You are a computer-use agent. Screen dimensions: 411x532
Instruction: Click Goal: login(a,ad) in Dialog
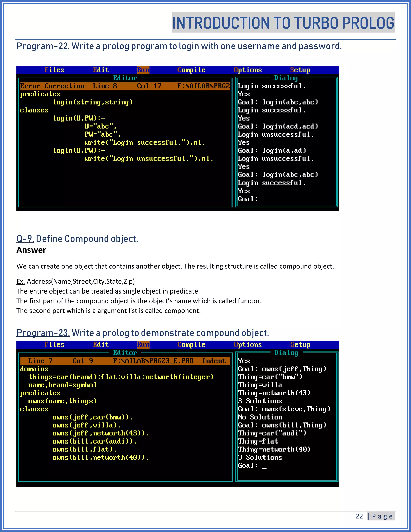272,151
